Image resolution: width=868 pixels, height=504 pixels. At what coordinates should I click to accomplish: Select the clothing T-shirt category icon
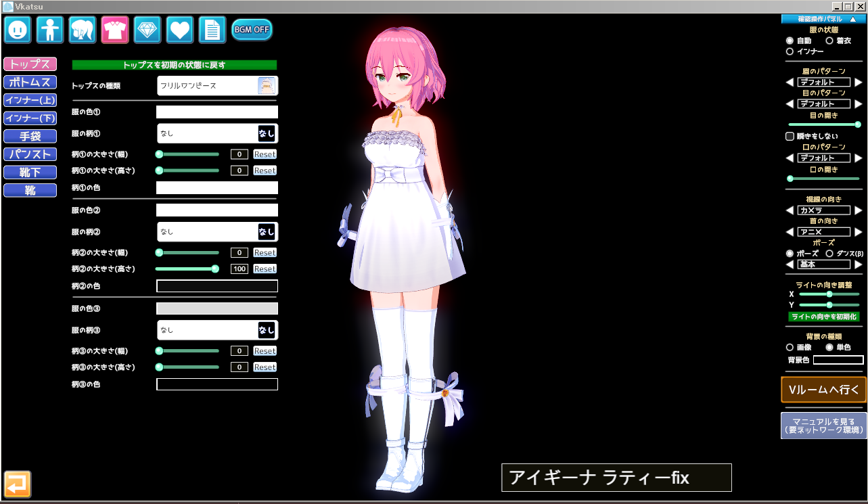click(115, 30)
